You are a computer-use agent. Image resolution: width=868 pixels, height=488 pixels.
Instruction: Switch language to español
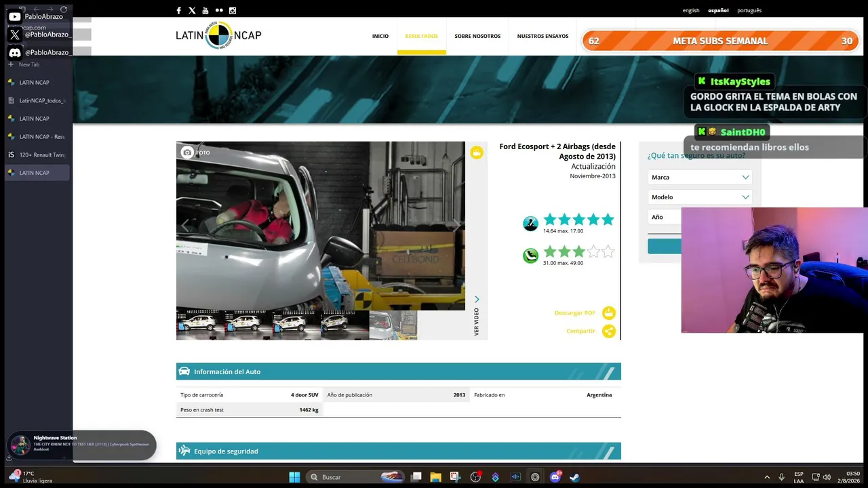click(x=718, y=10)
